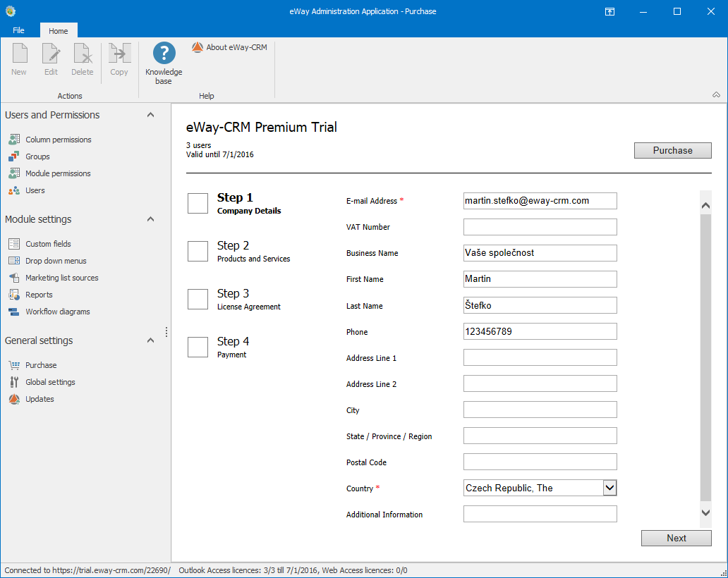Click the City field
This screenshot has width=728, height=578.
tap(540, 410)
